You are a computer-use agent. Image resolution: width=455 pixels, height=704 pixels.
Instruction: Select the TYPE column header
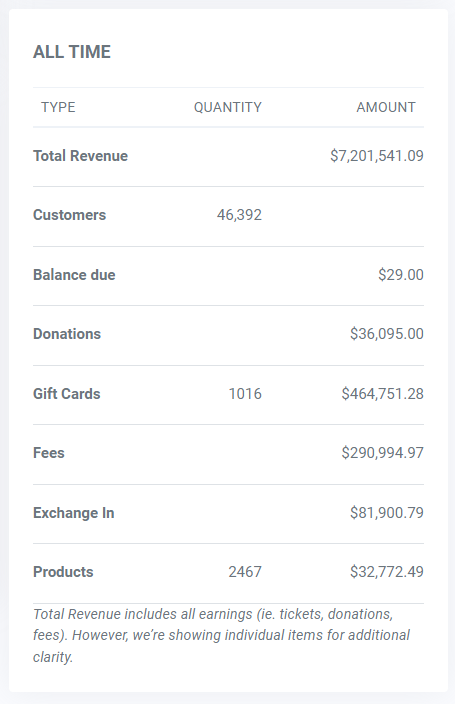pyautogui.click(x=58, y=107)
